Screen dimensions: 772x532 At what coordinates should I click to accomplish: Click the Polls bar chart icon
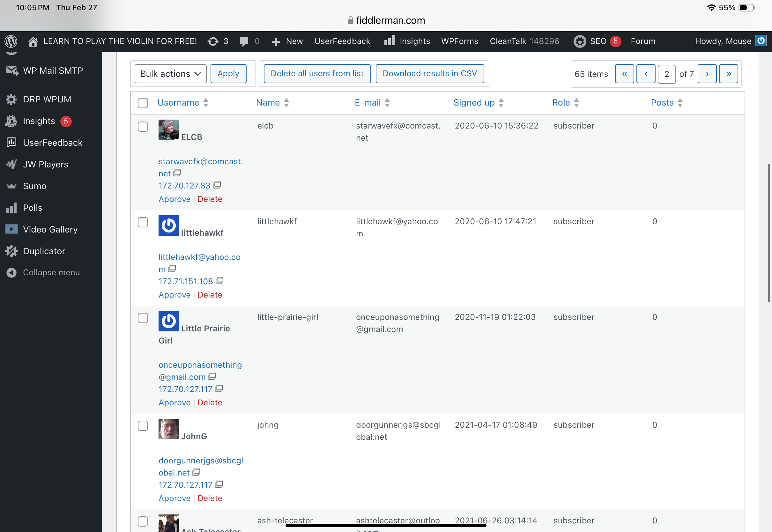(11, 208)
